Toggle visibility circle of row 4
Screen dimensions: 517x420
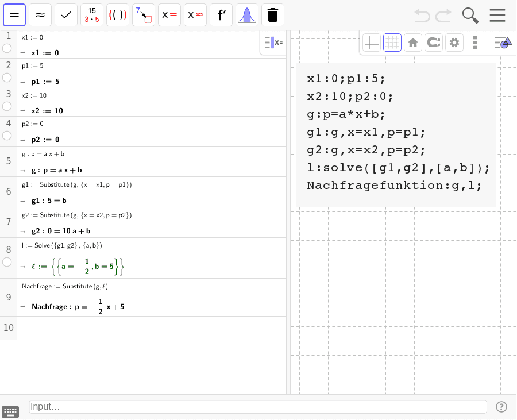[x=7, y=136]
